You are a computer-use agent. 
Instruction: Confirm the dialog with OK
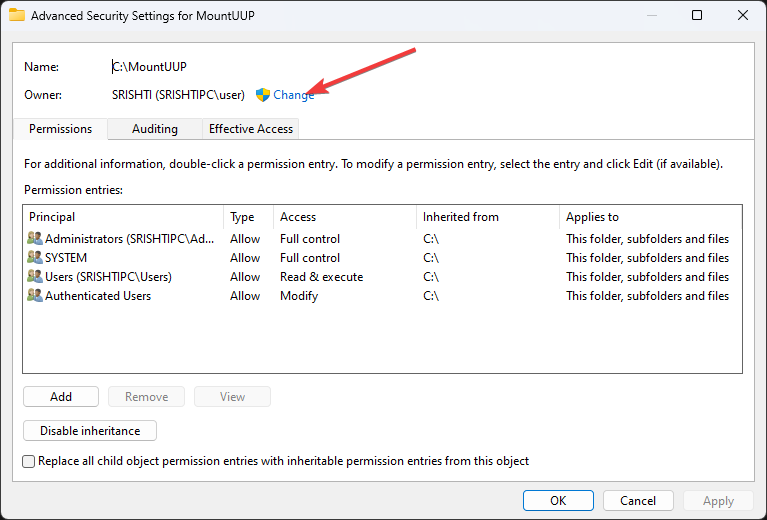(558, 500)
